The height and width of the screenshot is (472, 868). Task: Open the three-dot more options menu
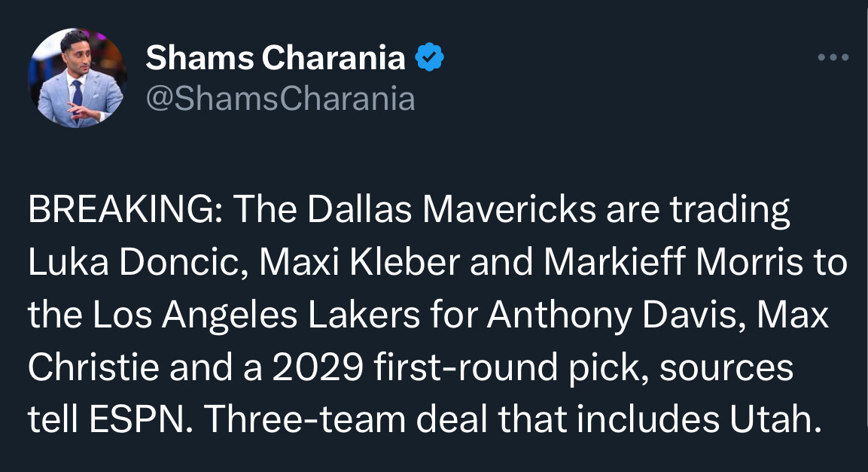[833, 57]
